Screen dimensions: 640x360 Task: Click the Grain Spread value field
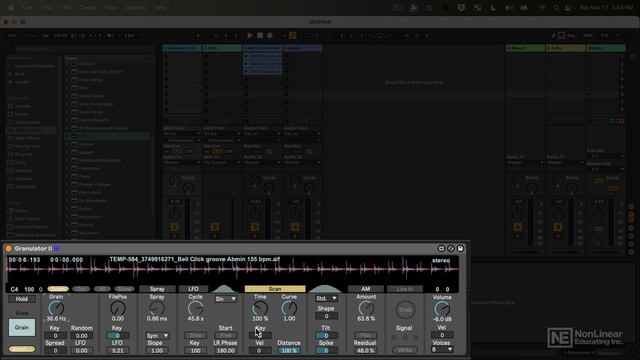coord(56,351)
